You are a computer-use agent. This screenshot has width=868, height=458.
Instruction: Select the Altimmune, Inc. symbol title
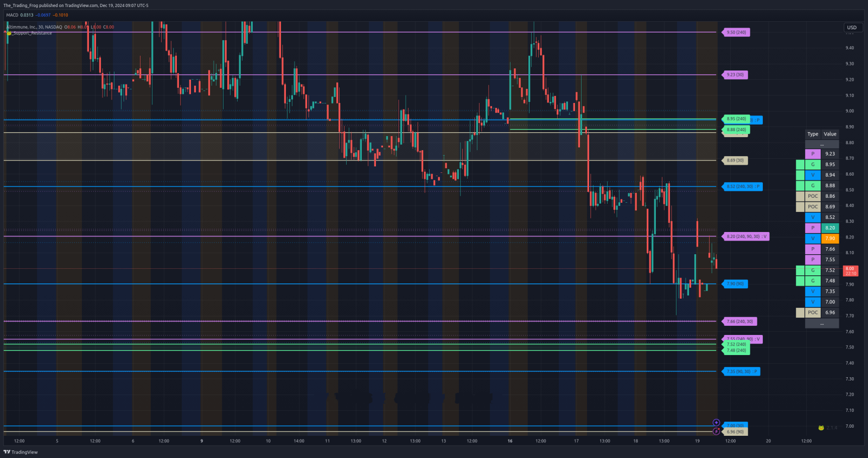(34, 27)
